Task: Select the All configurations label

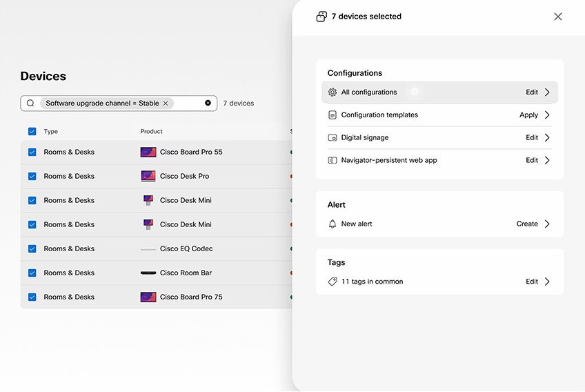Action: pyautogui.click(x=369, y=92)
